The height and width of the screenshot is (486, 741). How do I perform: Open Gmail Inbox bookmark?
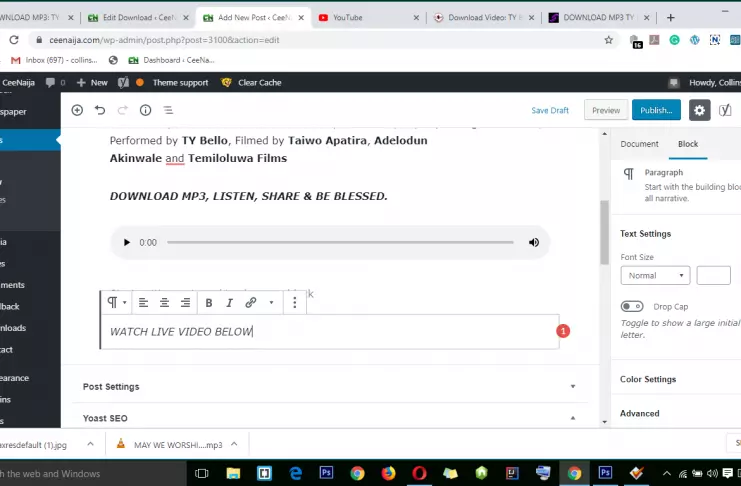(x=54, y=60)
